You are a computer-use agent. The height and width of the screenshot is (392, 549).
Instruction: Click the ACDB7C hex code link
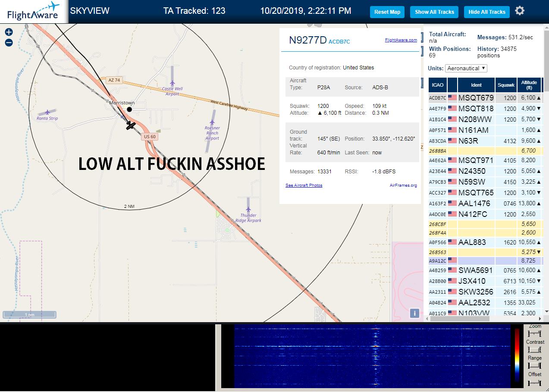(339, 42)
